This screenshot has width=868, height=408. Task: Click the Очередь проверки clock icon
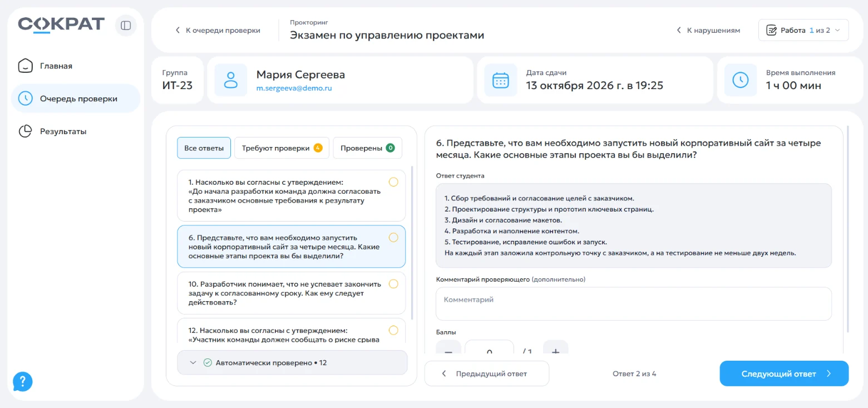26,99
